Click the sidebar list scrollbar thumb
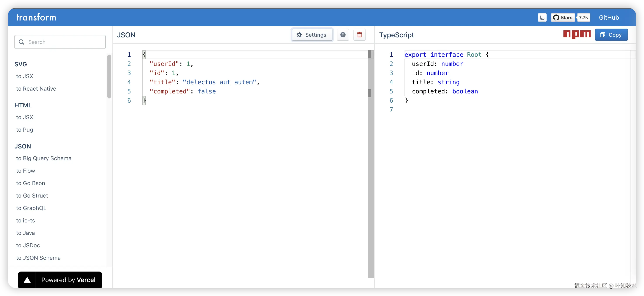 point(109,76)
